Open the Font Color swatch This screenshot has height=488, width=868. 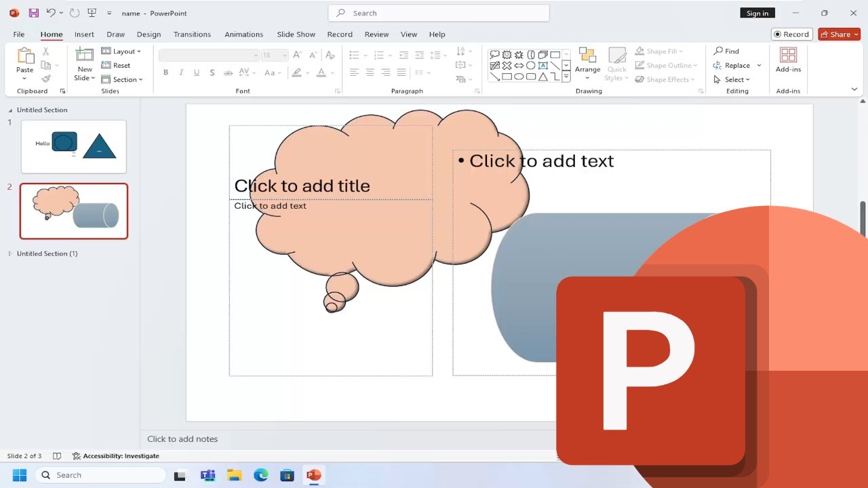322,73
